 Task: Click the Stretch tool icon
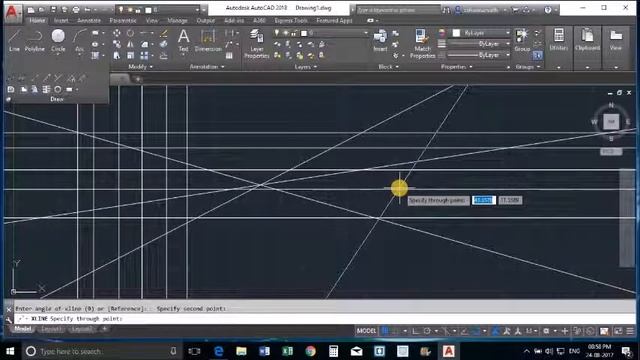[x=117, y=55]
